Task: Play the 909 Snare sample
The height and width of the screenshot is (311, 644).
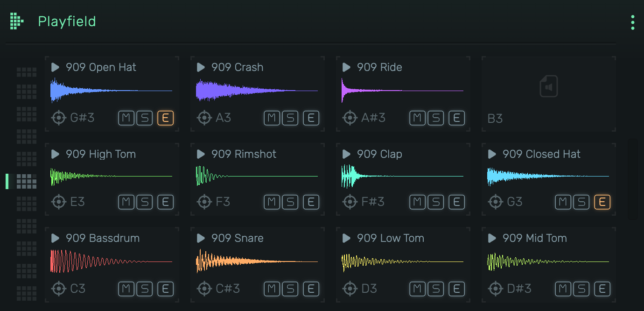Action: coord(201,238)
